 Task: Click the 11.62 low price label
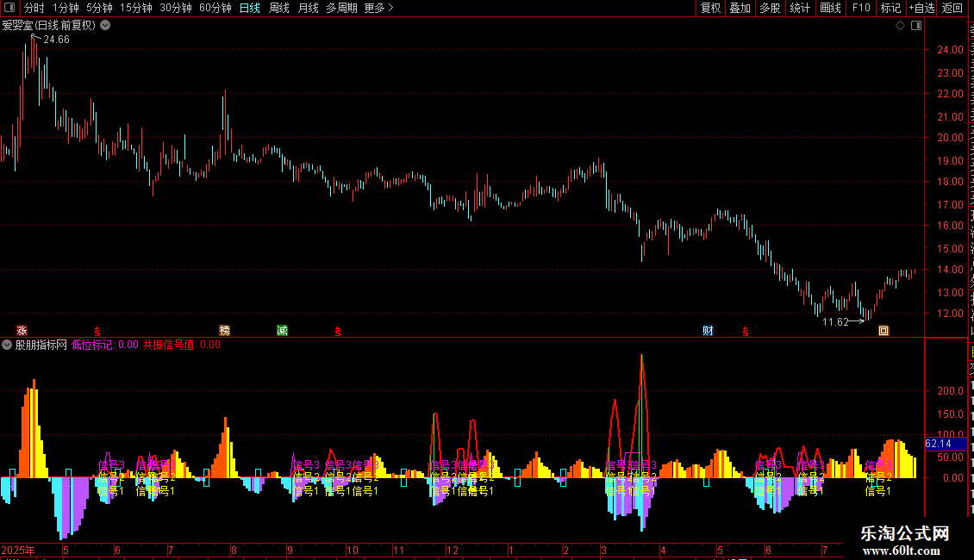(835, 321)
